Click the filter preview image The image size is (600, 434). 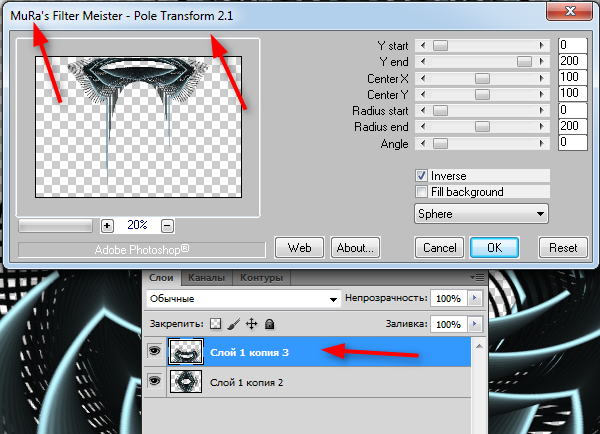coord(138,127)
